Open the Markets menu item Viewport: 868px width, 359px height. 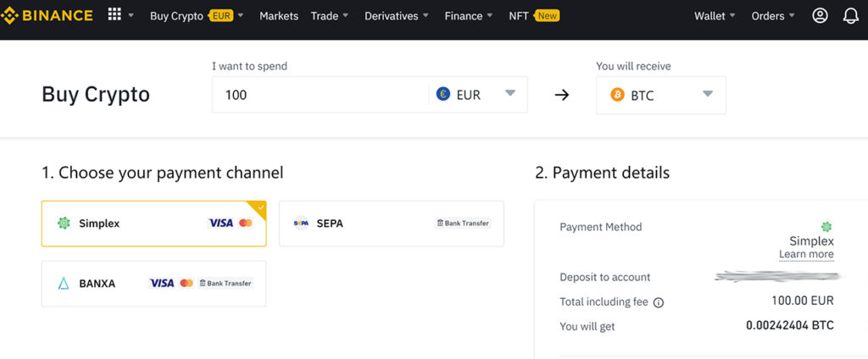click(279, 16)
